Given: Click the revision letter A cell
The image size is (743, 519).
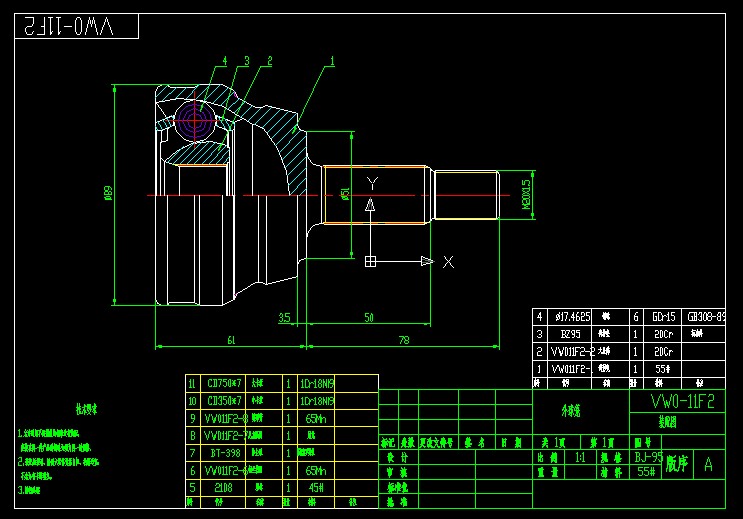Looking at the screenshot, I should (708, 464).
